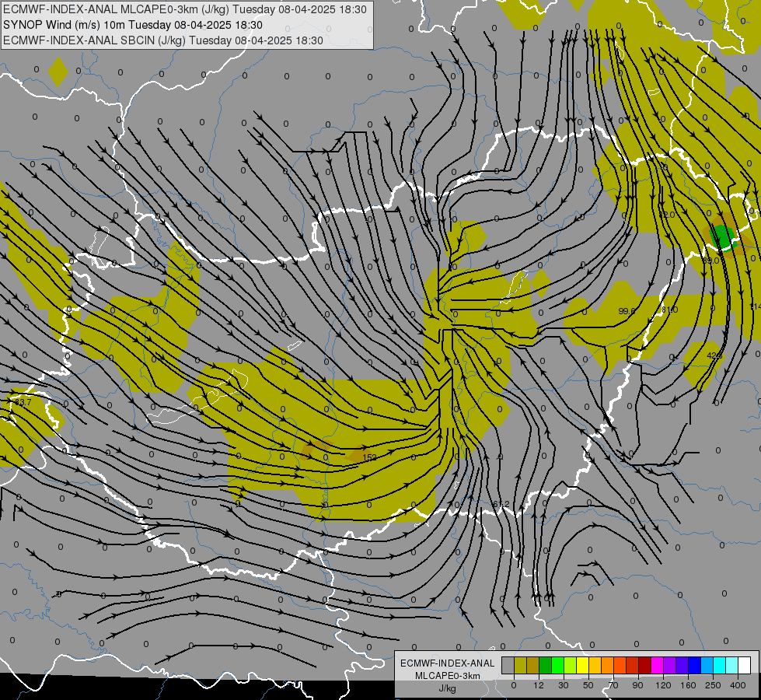
Task: Click the map value '61.2'
Action: pos(501,505)
